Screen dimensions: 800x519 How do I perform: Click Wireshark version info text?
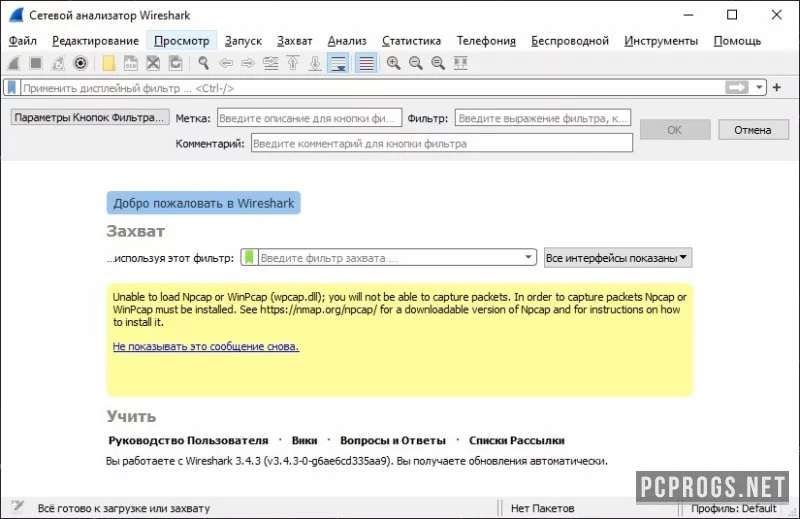coord(357,461)
